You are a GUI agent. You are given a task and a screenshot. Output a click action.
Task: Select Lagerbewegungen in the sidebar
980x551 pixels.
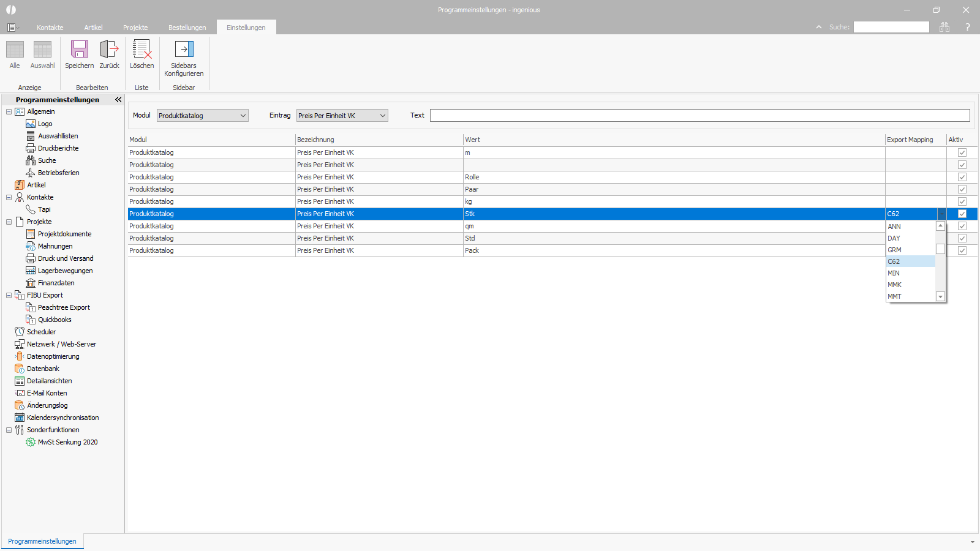point(65,271)
